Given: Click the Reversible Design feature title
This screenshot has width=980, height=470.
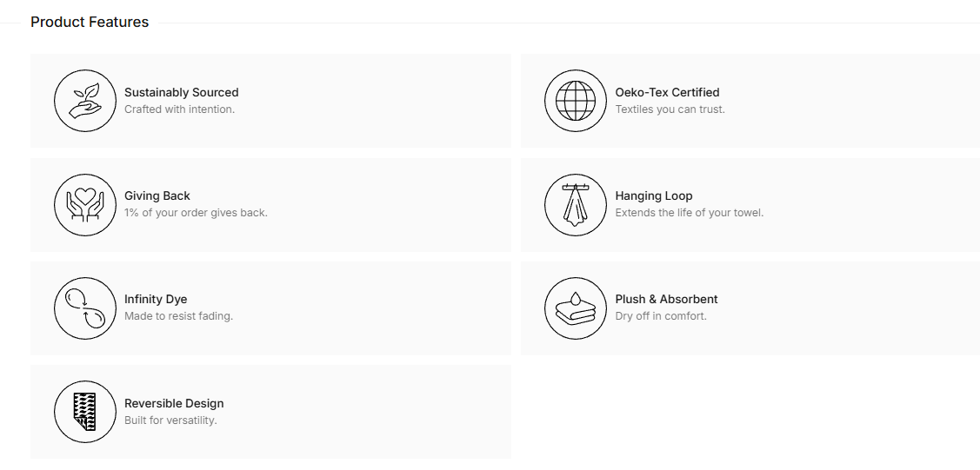Looking at the screenshot, I should pos(174,404).
